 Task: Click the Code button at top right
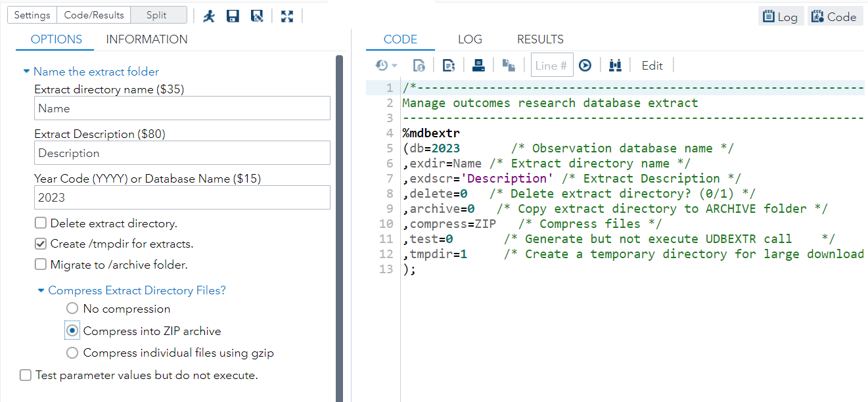coord(834,16)
